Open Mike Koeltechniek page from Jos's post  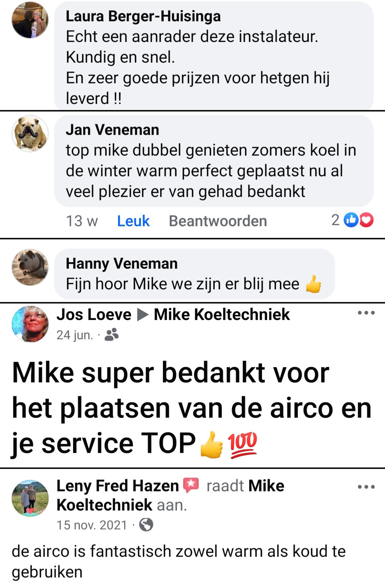click(x=222, y=314)
